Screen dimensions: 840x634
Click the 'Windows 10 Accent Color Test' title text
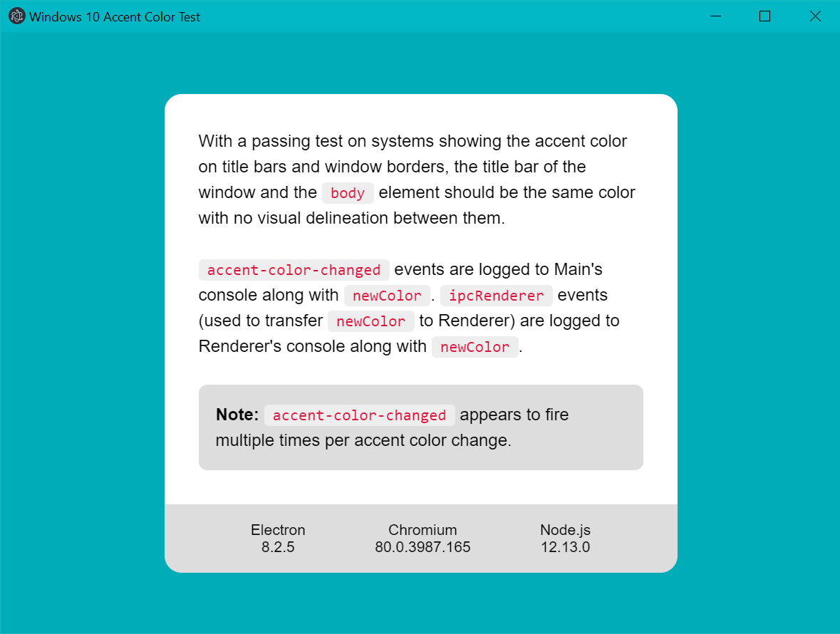(x=115, y=17)
